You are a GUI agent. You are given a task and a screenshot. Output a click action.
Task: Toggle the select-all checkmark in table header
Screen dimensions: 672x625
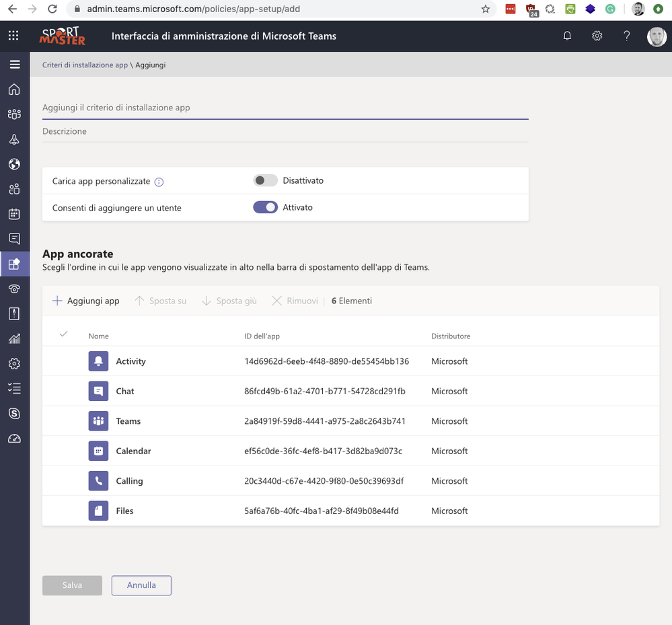[x=63, y=334]
